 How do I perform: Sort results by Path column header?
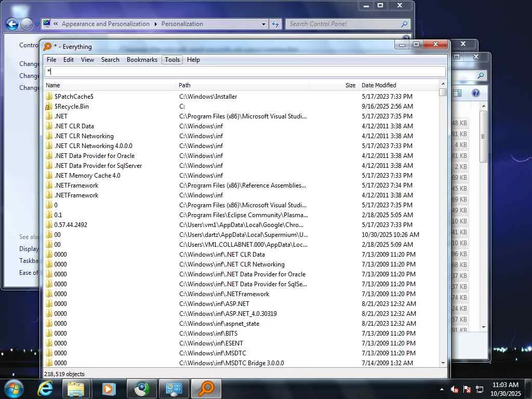[243, 85]
